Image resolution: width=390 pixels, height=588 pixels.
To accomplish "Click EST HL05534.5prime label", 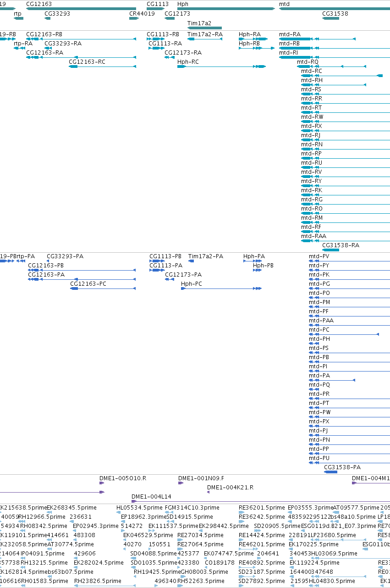I will pos(139,507).
